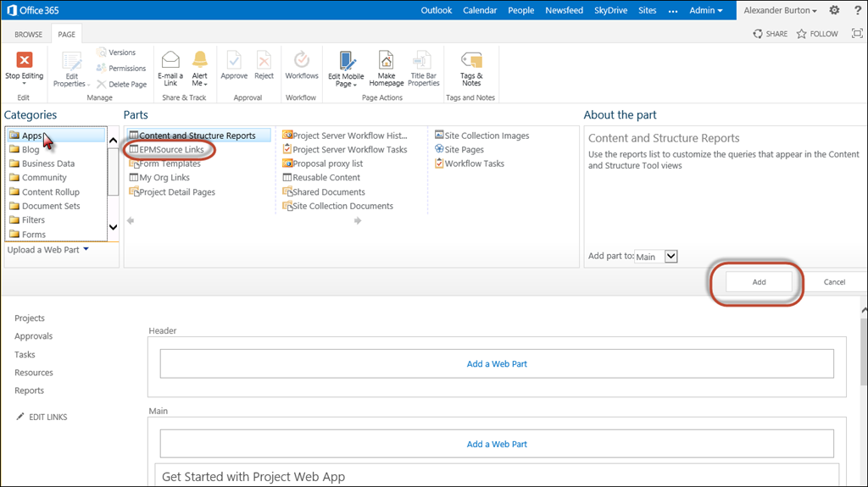This screenshot has width=868, height=487.
Task: Click categories list scroll up arrow
Action: (113, 140)
